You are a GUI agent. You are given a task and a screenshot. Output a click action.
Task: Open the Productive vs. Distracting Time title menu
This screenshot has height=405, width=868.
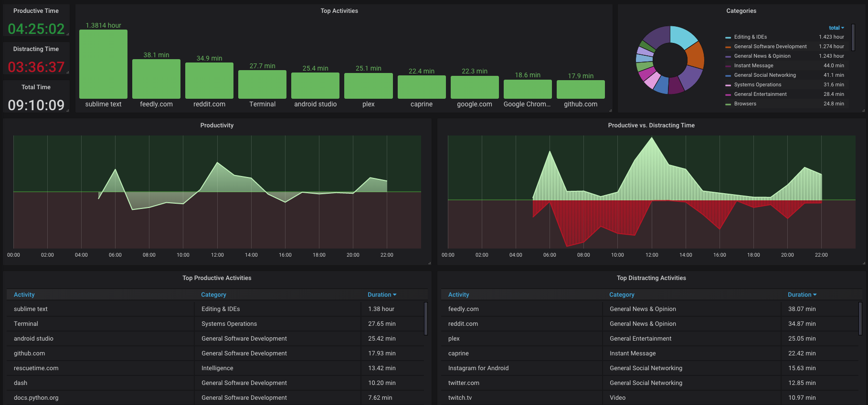[x=651, y=125]
